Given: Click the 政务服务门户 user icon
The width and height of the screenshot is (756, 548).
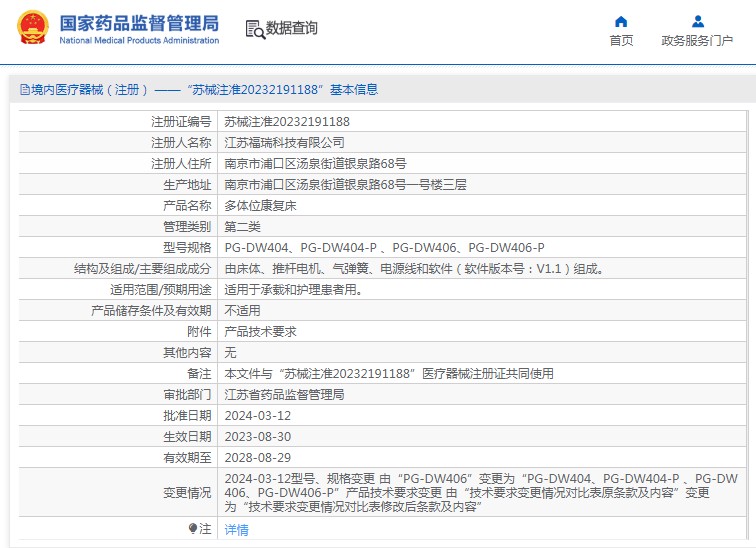Looking at the screenshot, I should point(698,21).
